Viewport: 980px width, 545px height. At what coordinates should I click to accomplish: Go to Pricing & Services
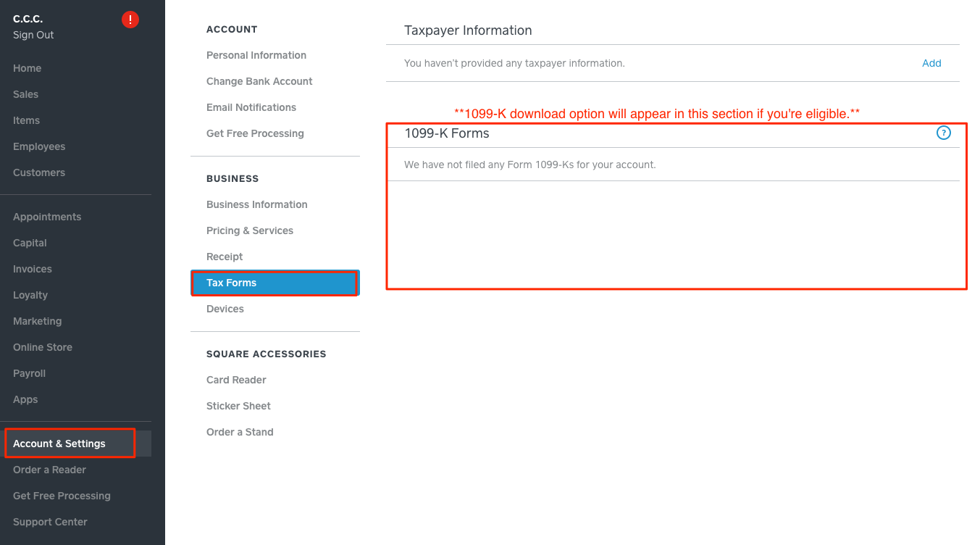[x=250, y=230]
